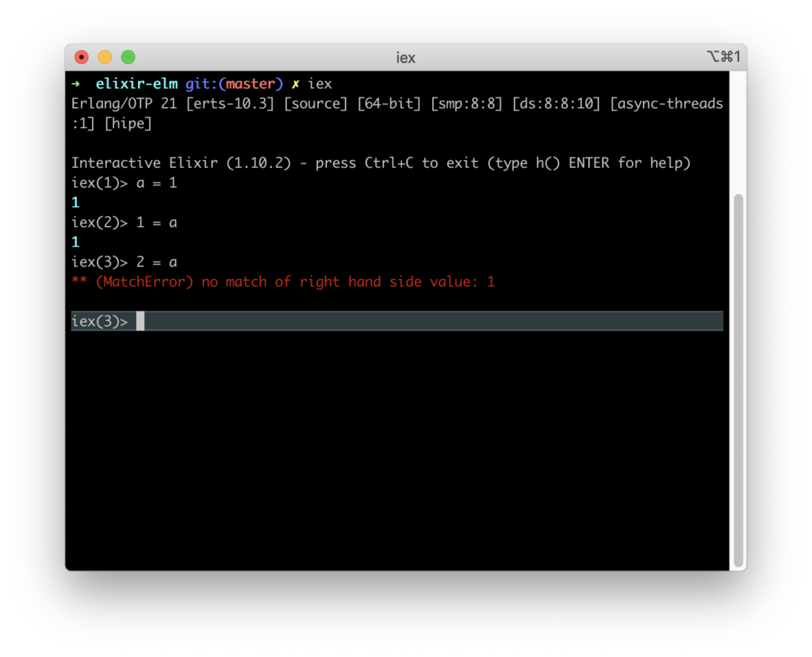Click the [64-bit] text
The height and width of the screenshot is (657, 812).
click(x=389, y=104)
